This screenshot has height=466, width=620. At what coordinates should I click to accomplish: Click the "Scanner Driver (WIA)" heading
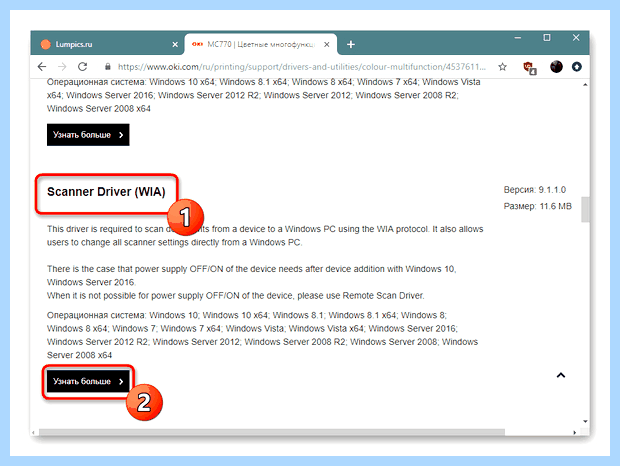click(x=106, y=192)
